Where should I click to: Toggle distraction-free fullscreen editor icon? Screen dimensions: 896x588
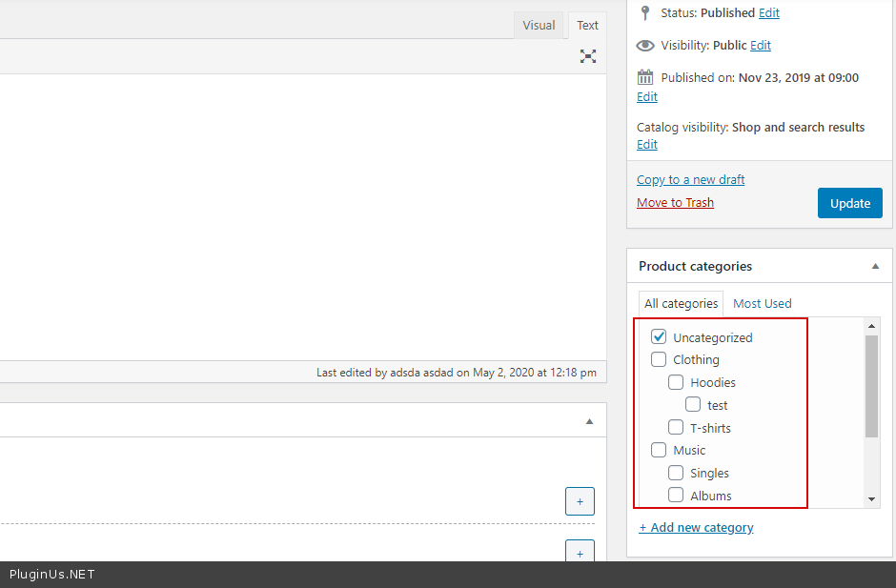tap(588, 56)
